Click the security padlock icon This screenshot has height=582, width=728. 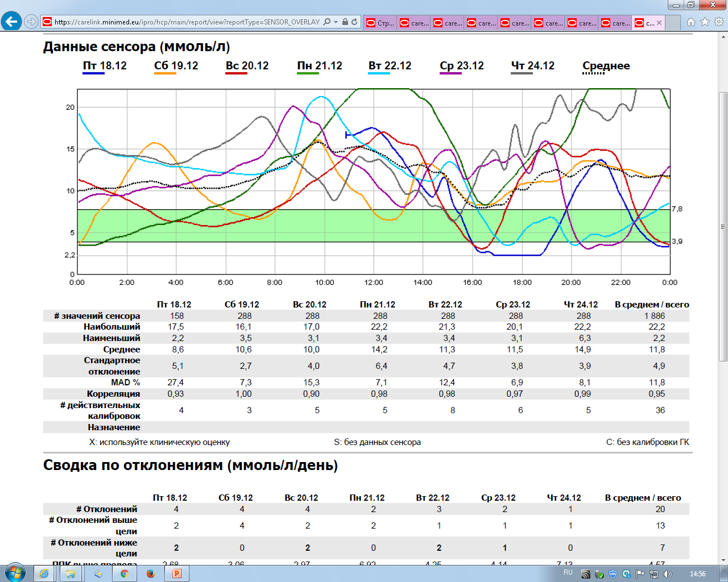(345, 22)
